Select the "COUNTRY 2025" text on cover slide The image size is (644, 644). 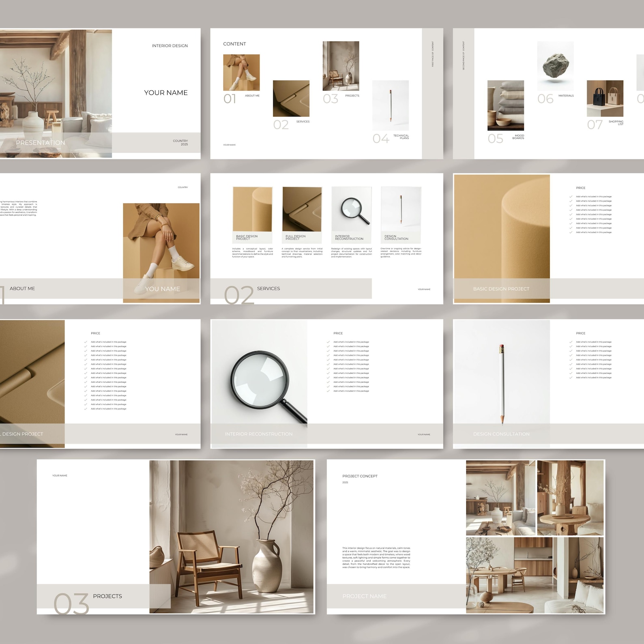pos(180,143)
